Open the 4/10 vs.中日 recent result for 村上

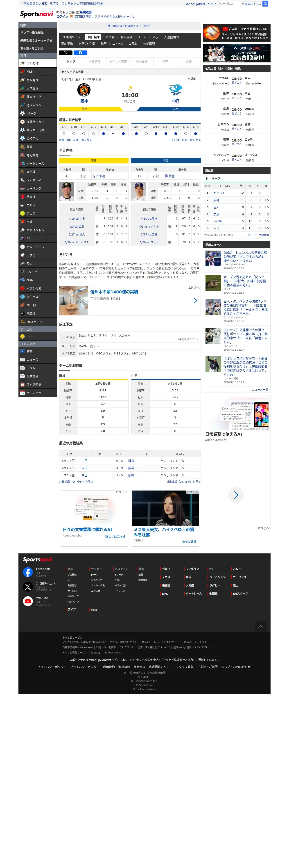tap(77, 219)
